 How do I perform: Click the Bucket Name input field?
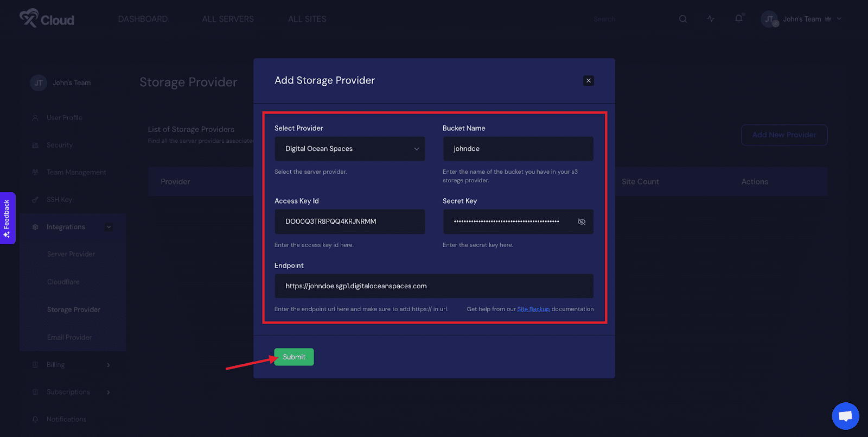[518, 149]
